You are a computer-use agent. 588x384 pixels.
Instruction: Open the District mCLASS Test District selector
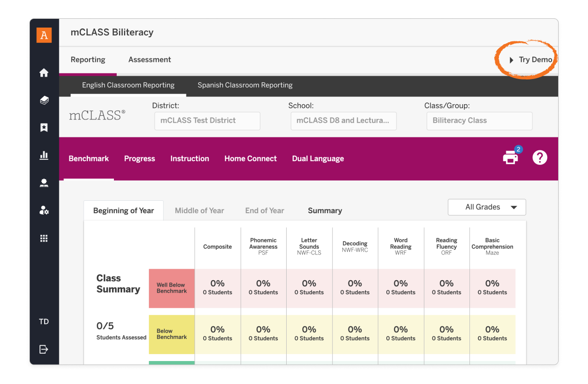coord(207,121)
